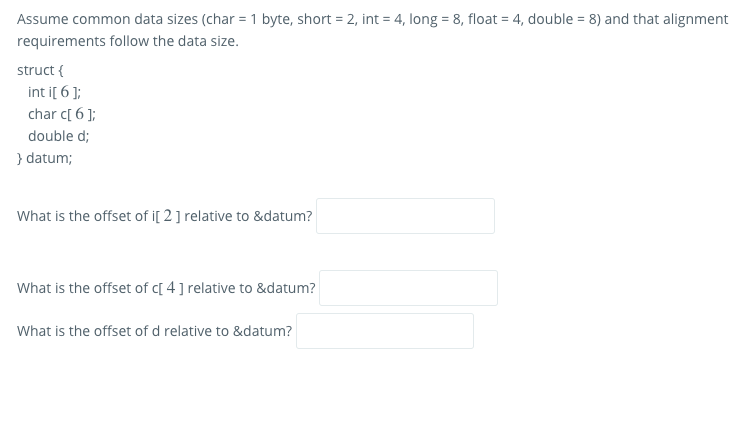Click '&datum?' in the i[2] question
The image size is (756, 428).
pos(283,216)
